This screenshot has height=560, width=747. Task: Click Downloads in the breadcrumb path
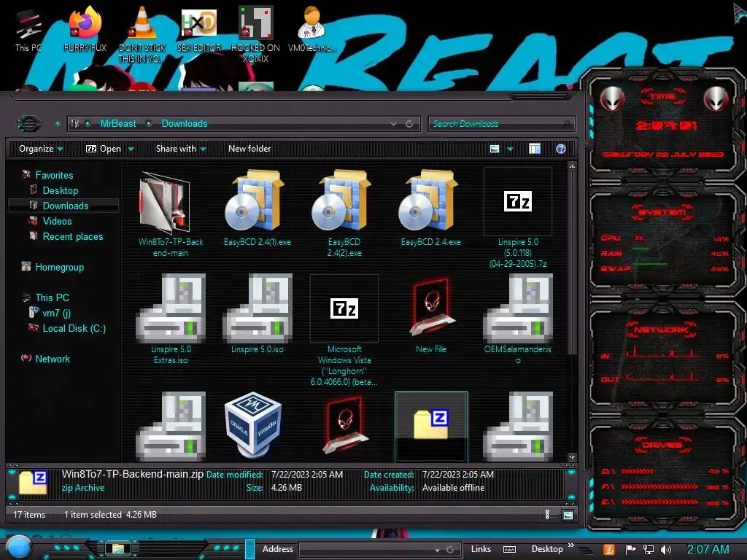(185, 124)
